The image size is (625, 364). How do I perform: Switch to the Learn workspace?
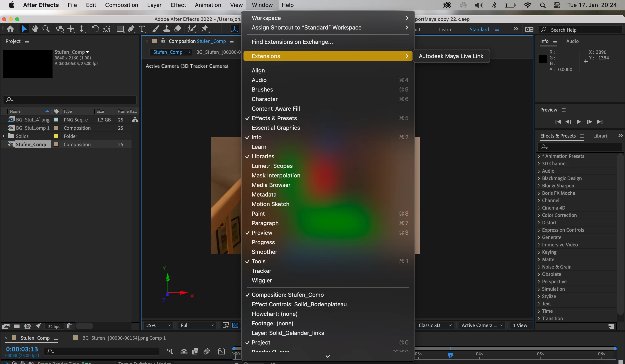point(445,30)
